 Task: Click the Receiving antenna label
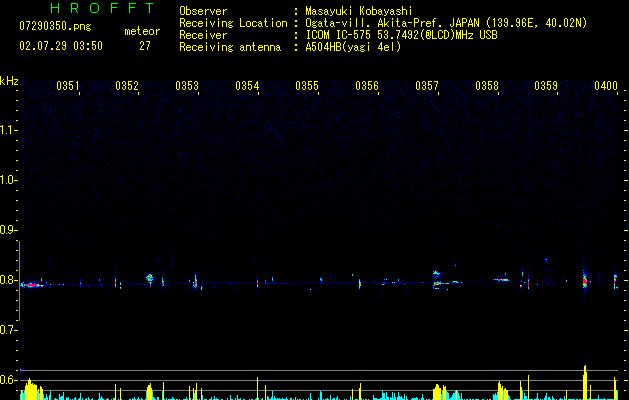point(230,47)
